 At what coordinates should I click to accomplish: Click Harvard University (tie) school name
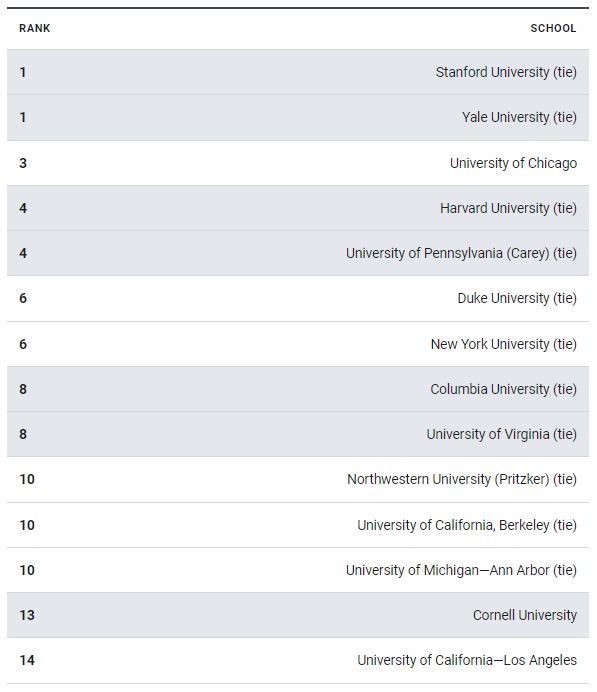[x=508, y=208]
